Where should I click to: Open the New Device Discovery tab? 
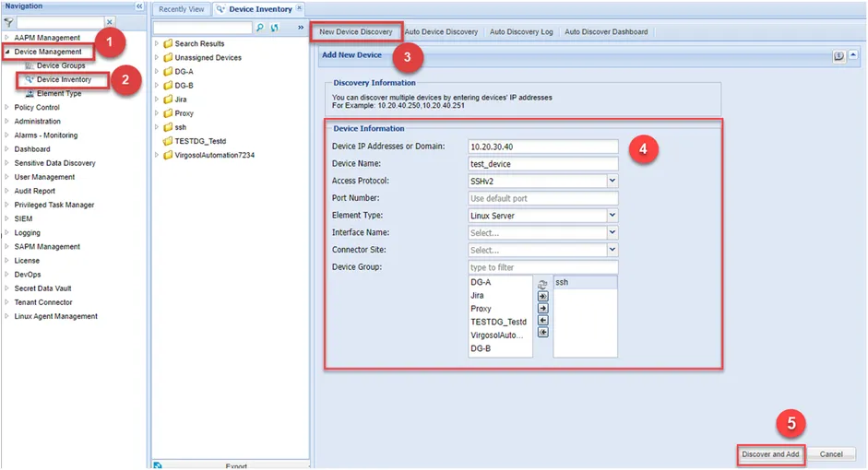coord(355,31)
